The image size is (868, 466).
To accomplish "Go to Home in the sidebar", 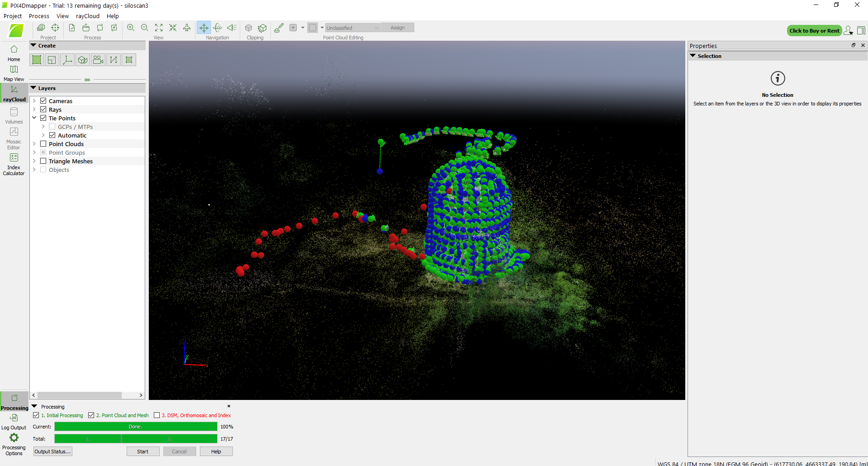I will click(14, 53).
